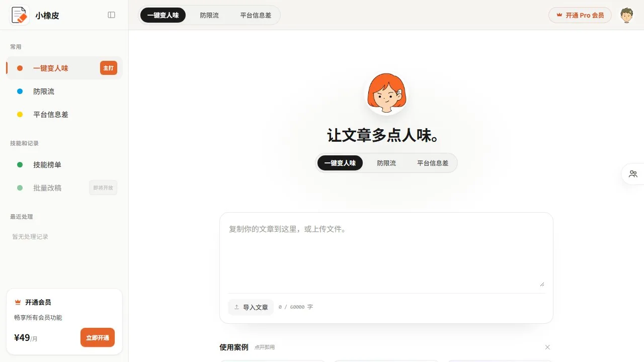Viewport: 644px width, 362px height.
Task: Switch to 防限流 in the top tab bar
Action: tap(209, 15)
